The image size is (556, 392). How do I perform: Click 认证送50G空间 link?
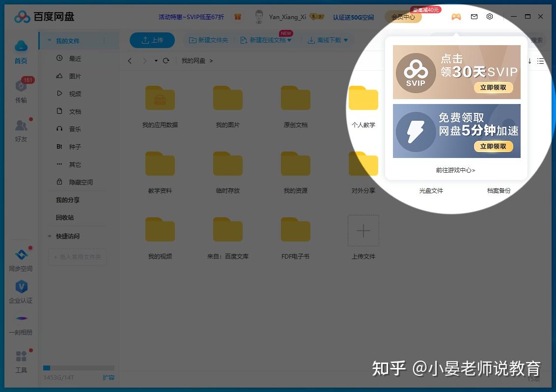[x=353, y=17]
